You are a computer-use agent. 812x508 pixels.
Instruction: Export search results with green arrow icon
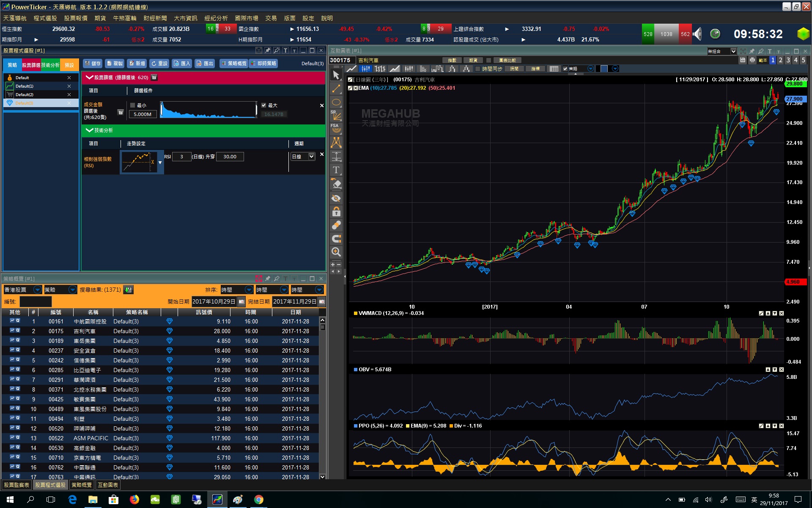point(129,290)
